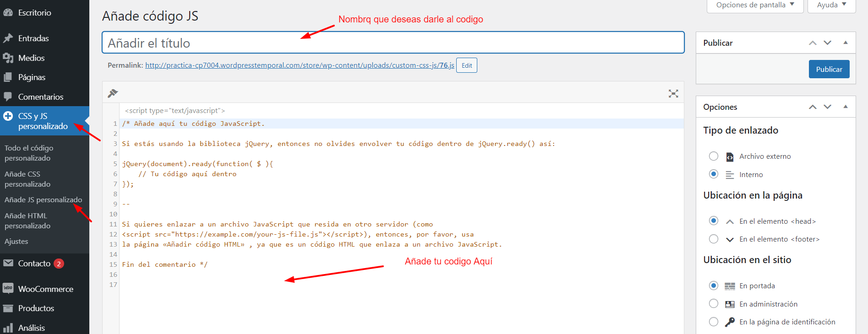The height and width of the screenshot is (334, 868).
Task: Click the Páginas pages icon
Action: 8,77
